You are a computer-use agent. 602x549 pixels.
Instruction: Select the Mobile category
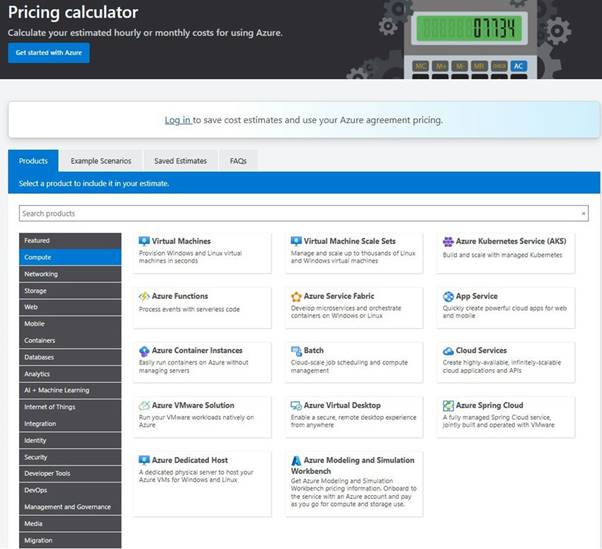click(x=70, y=324)
